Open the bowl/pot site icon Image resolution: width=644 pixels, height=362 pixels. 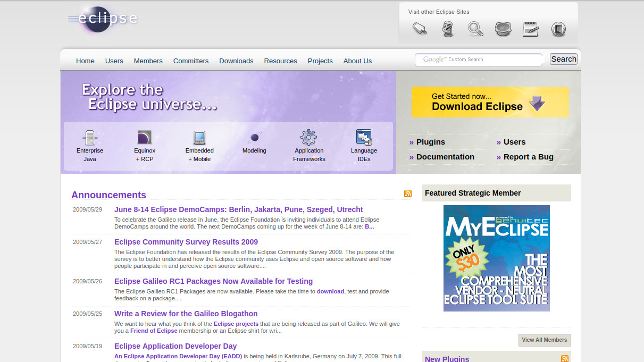503,29
